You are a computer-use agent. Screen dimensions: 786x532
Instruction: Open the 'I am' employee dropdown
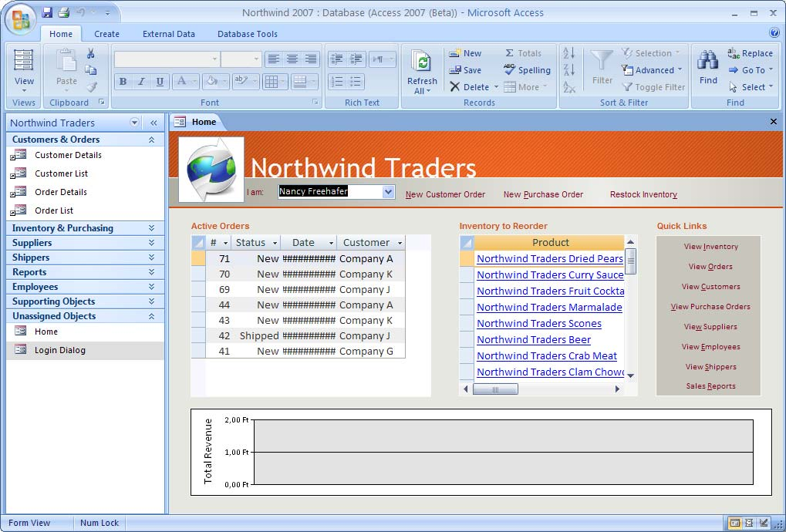[388, 192]
